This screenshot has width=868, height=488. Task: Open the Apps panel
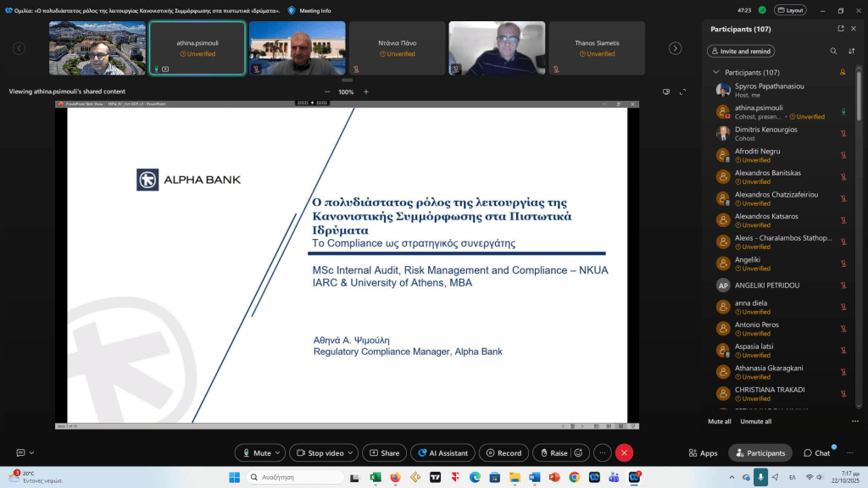tap(703, 453)
